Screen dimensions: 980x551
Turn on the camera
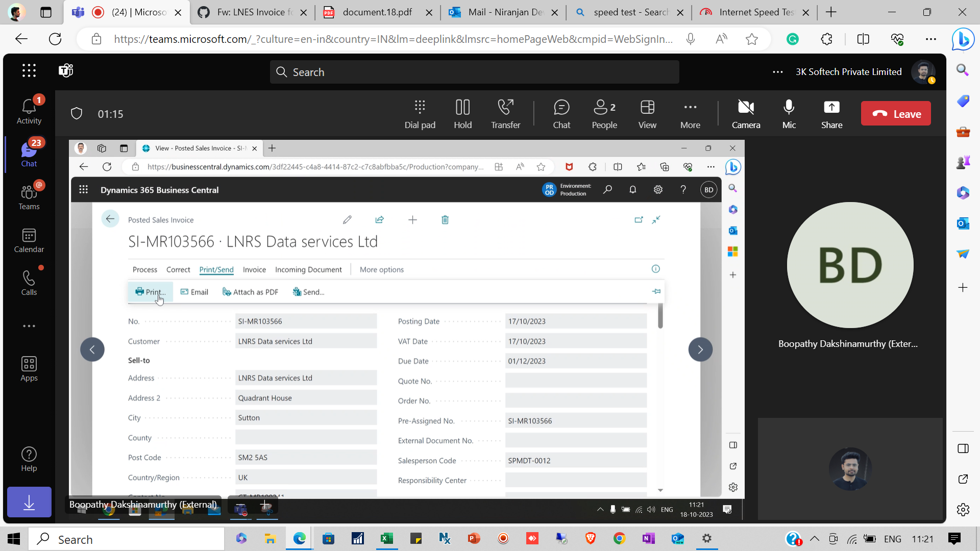click(x=746, y=113)
